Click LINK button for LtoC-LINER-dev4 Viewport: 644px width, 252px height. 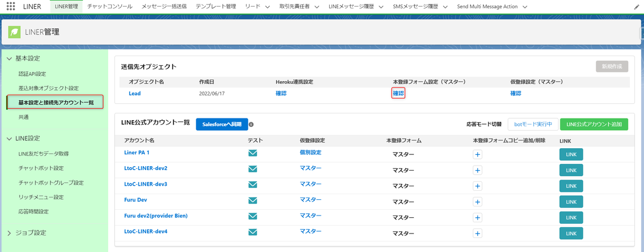pos(571,233)
